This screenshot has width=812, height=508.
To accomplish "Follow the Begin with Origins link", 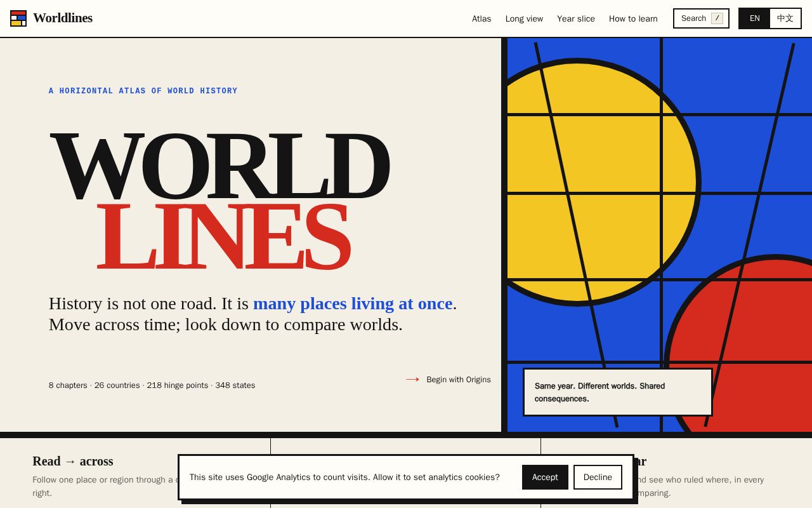I will pos(449,380).
